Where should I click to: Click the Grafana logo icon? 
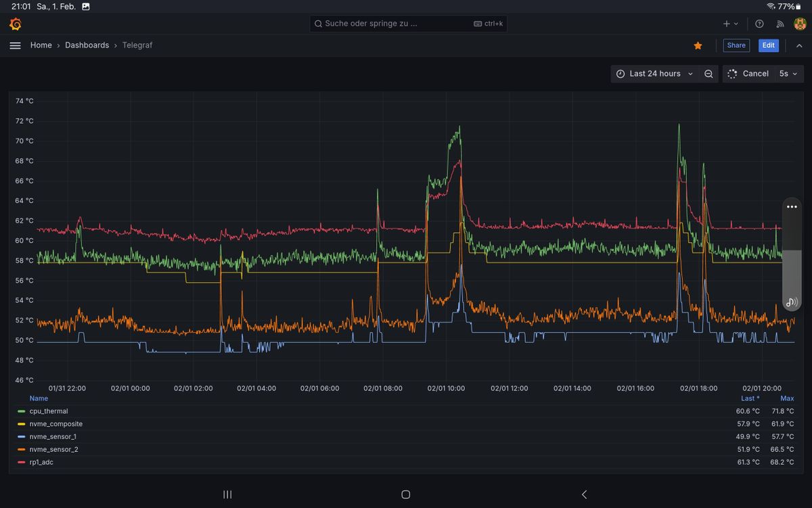pyautogui.click(x=16, y=24)
